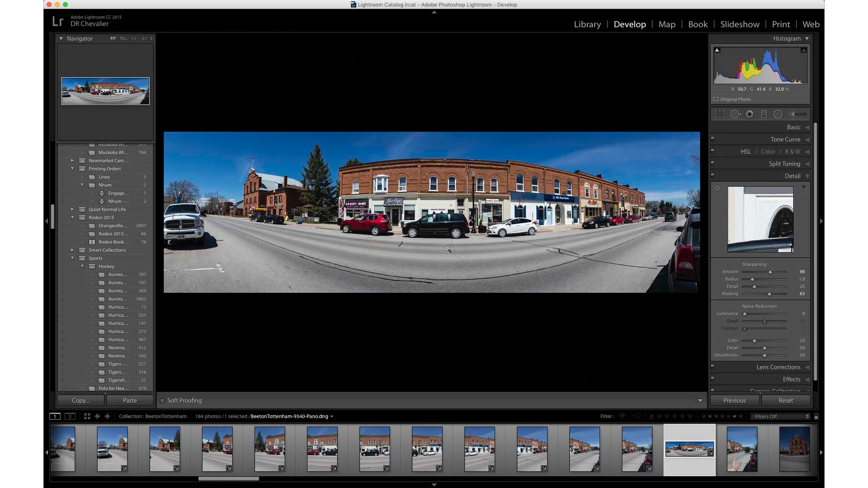The width and height of the screenshot is (868, 488).
Task: Switch to the Library module
Action: point(587,24)
